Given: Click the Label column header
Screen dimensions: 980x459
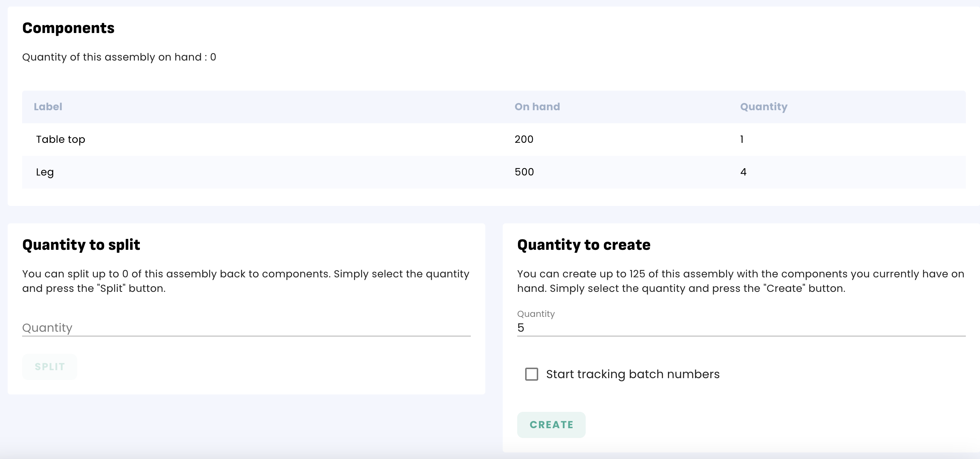Looking at the screenshot, I should (x=48, y=107).
